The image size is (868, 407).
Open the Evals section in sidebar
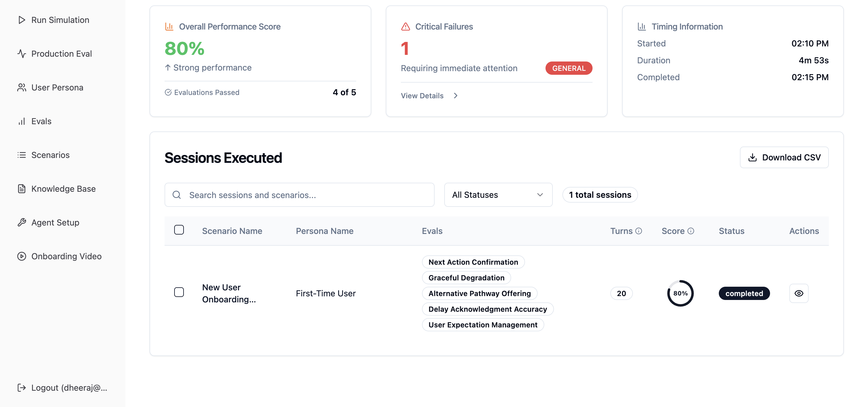(x=41, y=121)
